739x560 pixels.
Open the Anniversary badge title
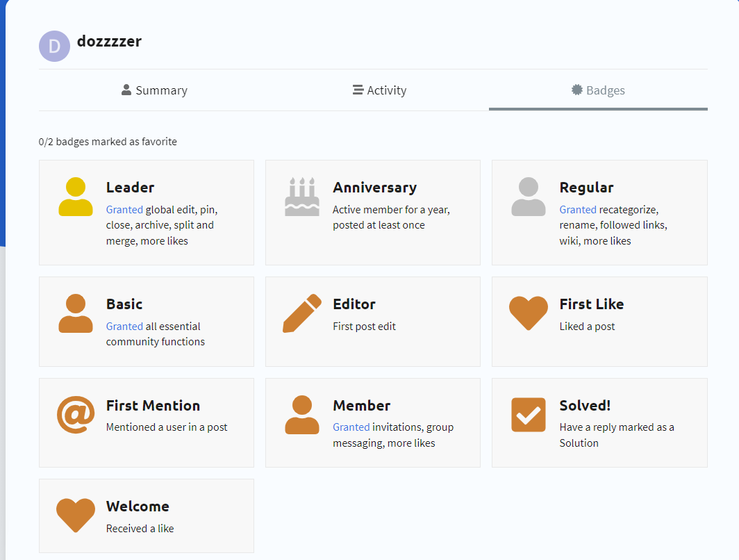click(374, 188)
